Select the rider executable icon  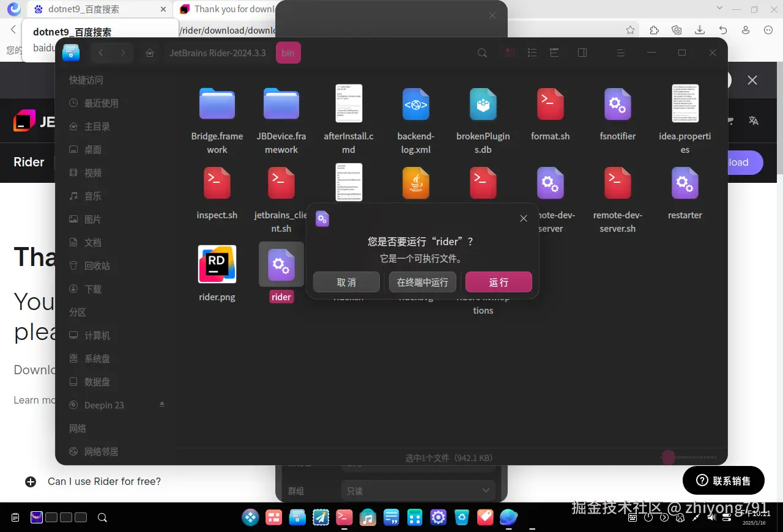281,264
